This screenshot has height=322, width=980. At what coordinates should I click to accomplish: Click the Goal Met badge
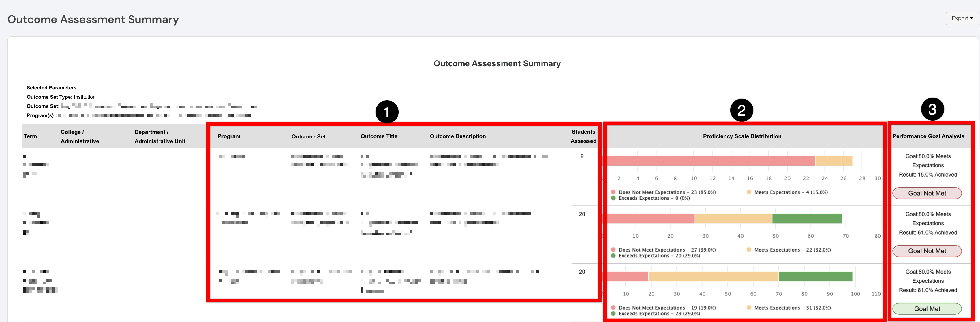[x=927, y=309]
